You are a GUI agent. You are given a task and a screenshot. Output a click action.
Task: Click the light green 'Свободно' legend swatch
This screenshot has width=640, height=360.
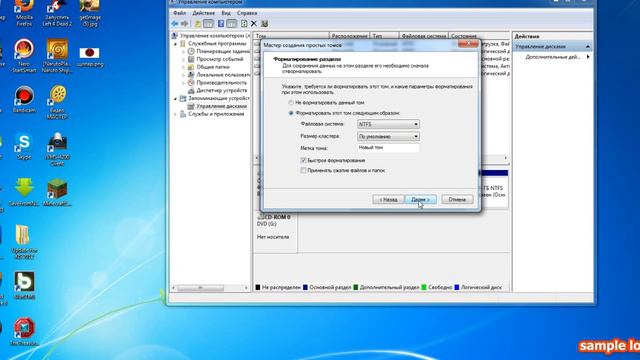tap(424, 287)
